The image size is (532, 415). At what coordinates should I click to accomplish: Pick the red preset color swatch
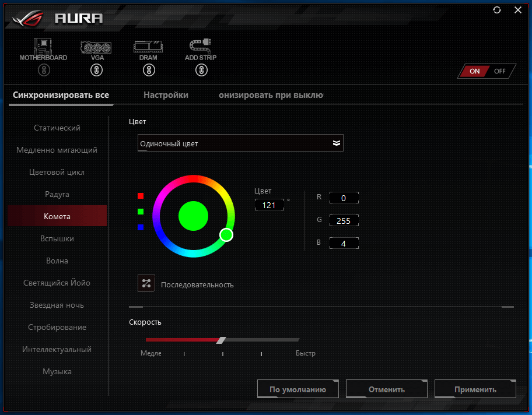pyautogui.click(x=141, y=196)
